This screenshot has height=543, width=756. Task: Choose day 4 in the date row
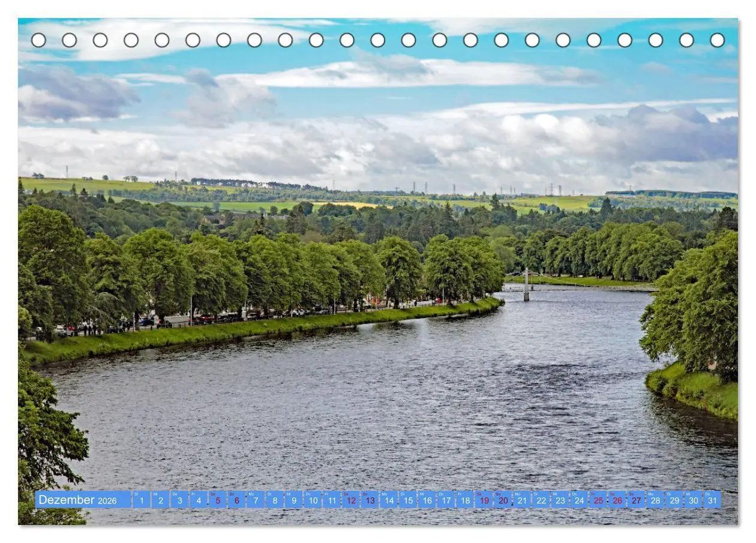click(199, 500)
